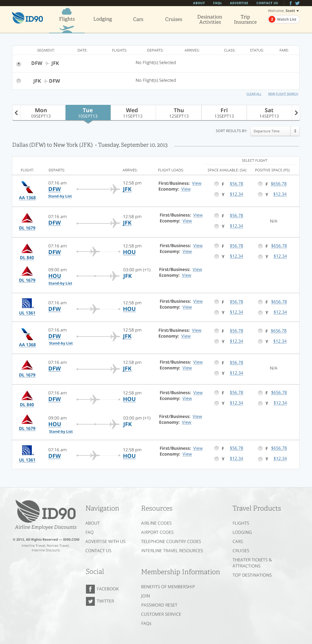Click the footer Facebook square icon

(x=90, y=589)
